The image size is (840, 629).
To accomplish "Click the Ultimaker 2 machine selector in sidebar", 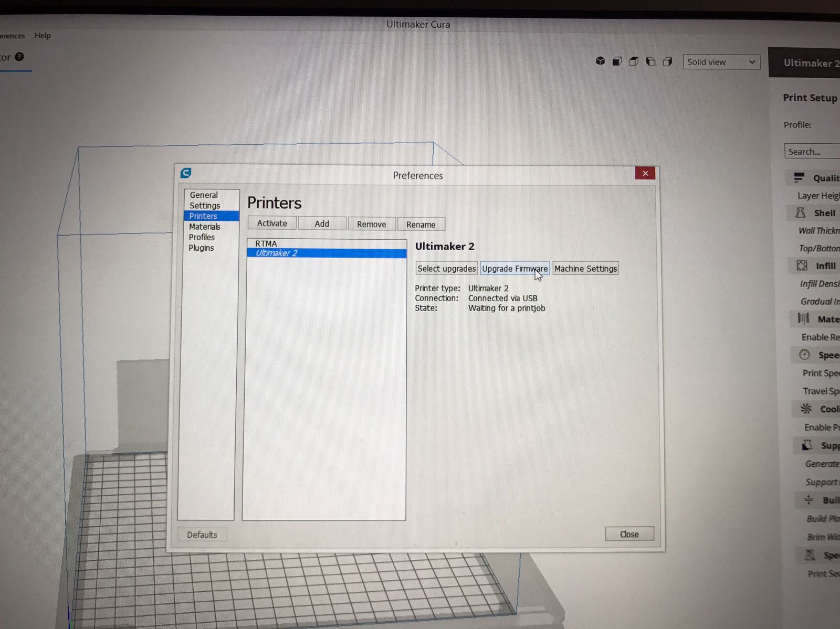I will tap(804, 63).
